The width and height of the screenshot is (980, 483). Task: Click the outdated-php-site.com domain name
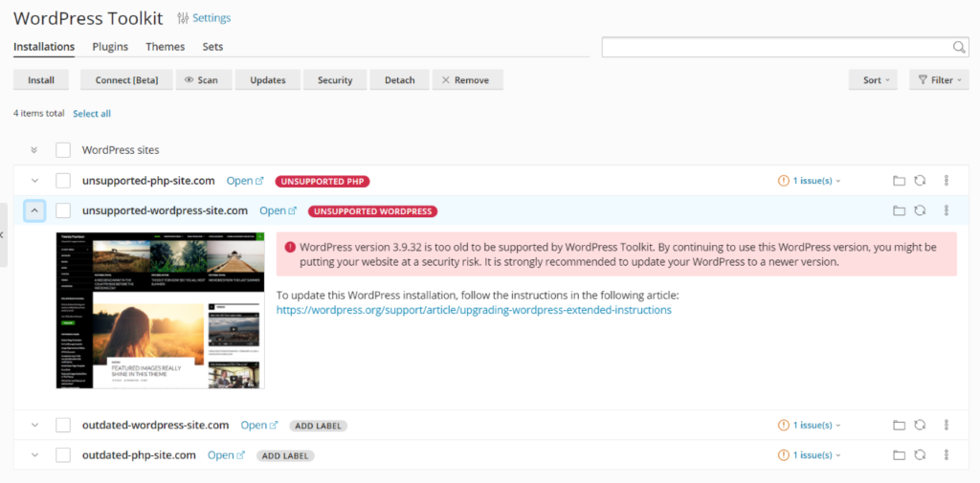(x=139, y=455)
